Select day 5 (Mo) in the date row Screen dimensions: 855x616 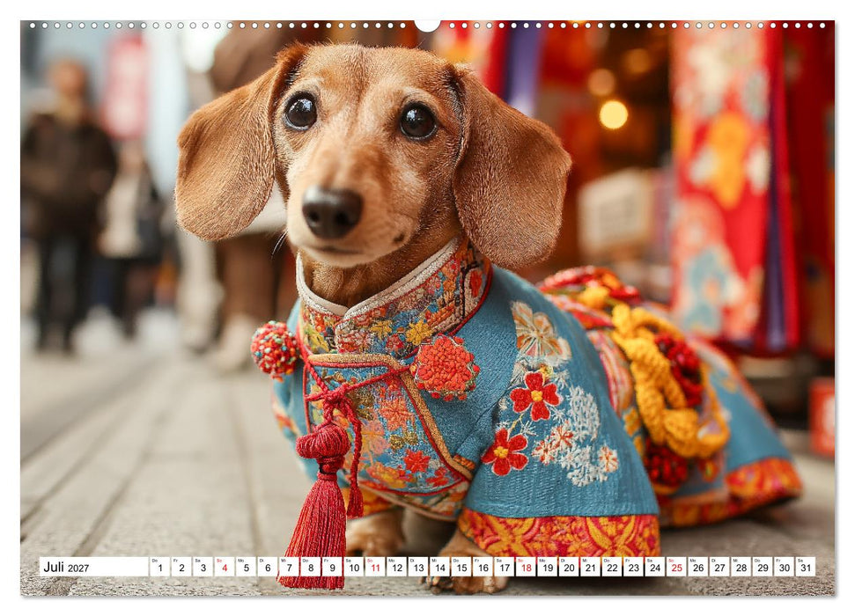246,567
